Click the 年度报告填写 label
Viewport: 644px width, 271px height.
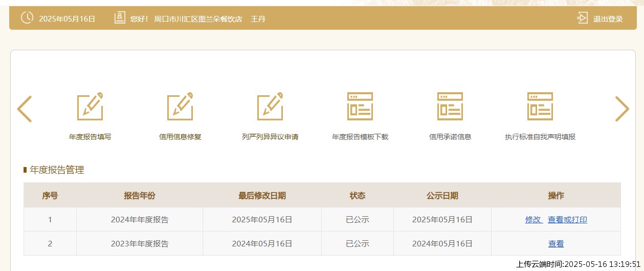coord(90,137)
